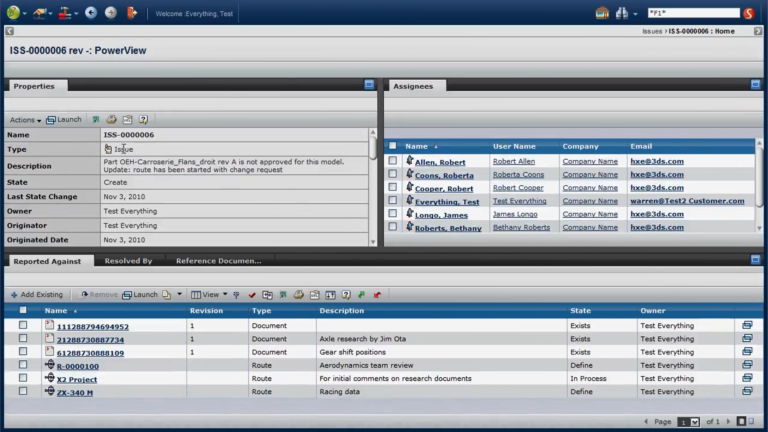Maximize the Assignees panel via corner icon
Screen dimensions: 768x432
(x=755, y=84)
